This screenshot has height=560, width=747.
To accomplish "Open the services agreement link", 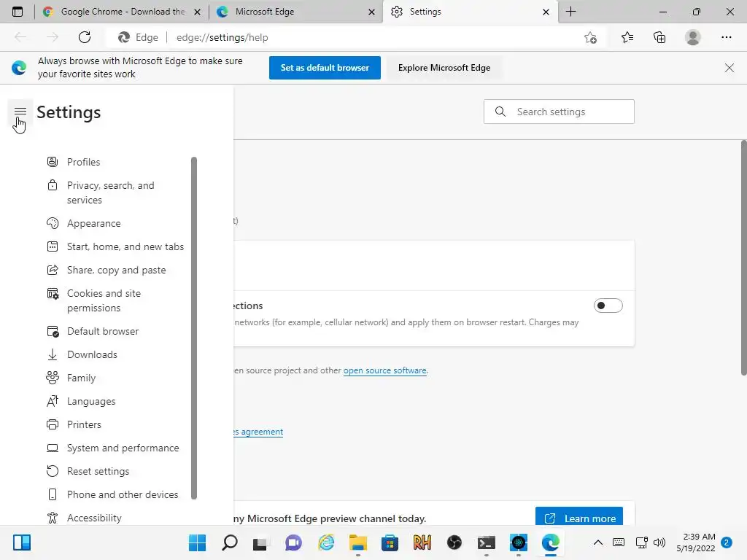I will click(x=258, y=432).
